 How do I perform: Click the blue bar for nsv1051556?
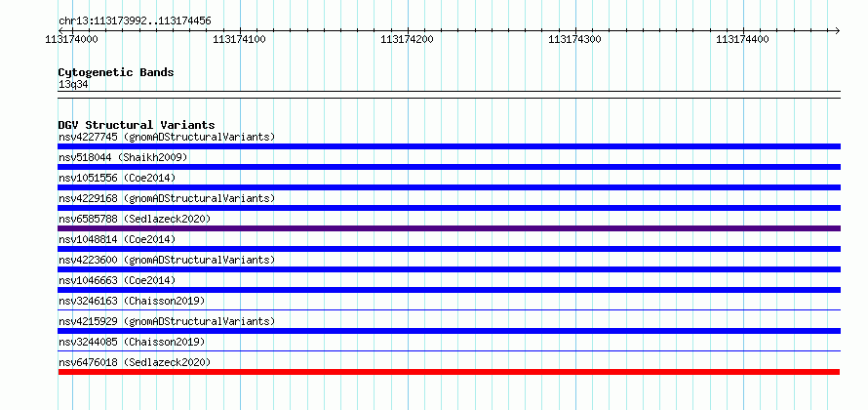click(449, 187)
